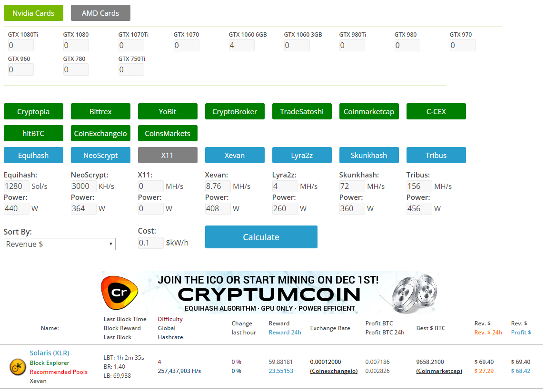Click the GTX 1080Ti quantity field
The height and width of the screenshot is (392, 546).
tap(21, 45)
